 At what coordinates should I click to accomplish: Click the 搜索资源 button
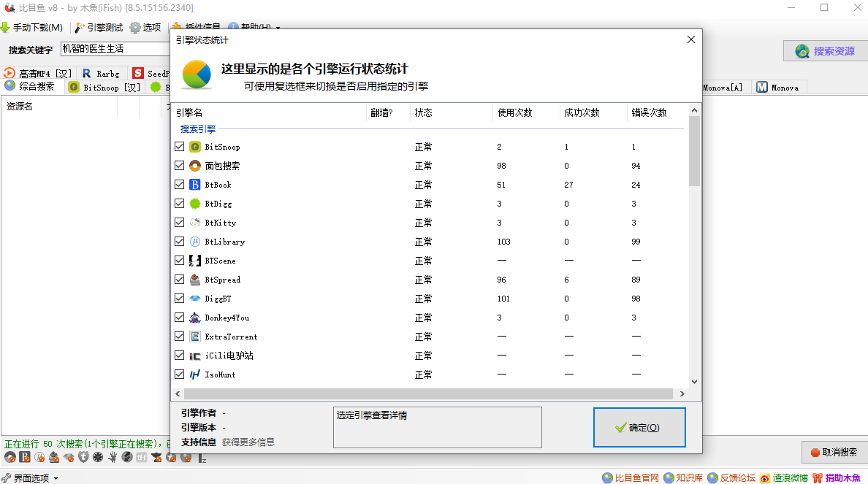coord(826,51)
